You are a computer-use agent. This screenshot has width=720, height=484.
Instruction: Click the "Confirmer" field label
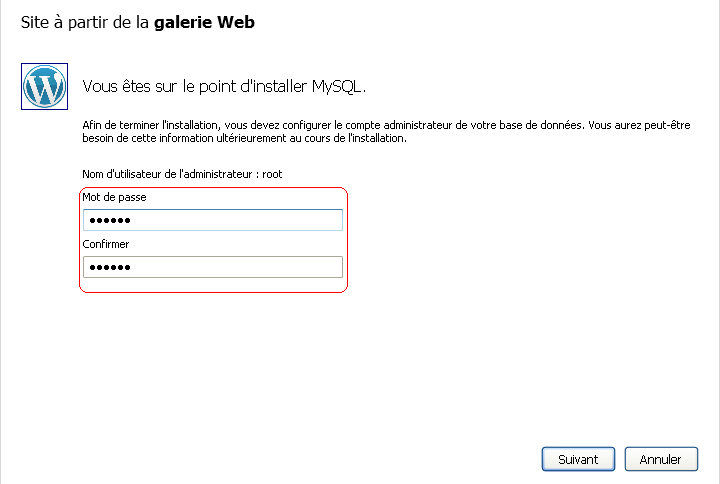(106, 244)
